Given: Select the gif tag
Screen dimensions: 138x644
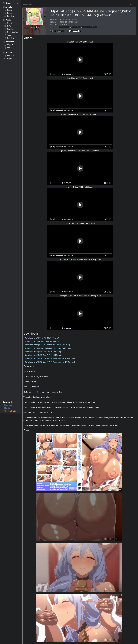Looking at the screenshot, I should click(x=71, y=27).
